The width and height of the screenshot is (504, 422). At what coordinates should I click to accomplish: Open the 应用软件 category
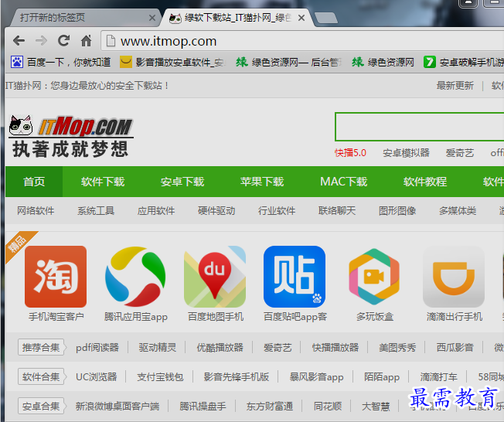pyautogui.click(x=156, y=211)
